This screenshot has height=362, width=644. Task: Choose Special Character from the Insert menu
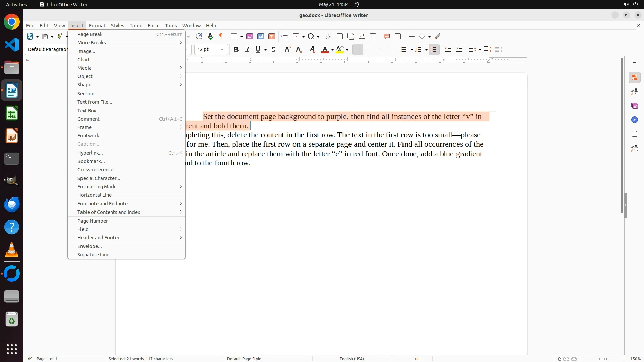[x=99, y=178]
